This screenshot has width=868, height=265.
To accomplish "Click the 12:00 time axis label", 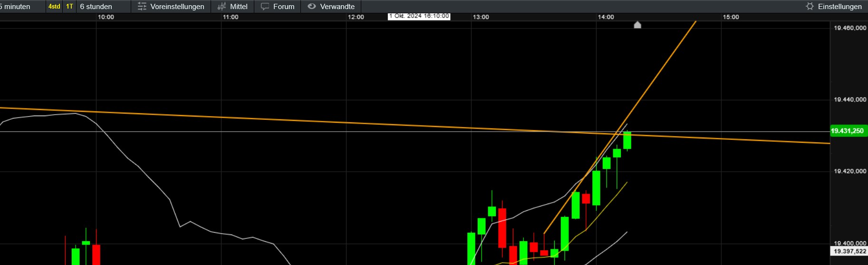I will pos(356,17).
